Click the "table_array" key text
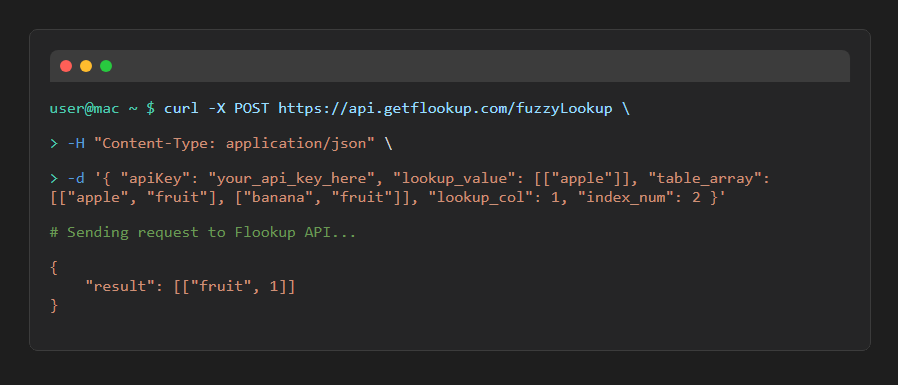898x385 pixels. pos(705,179)
